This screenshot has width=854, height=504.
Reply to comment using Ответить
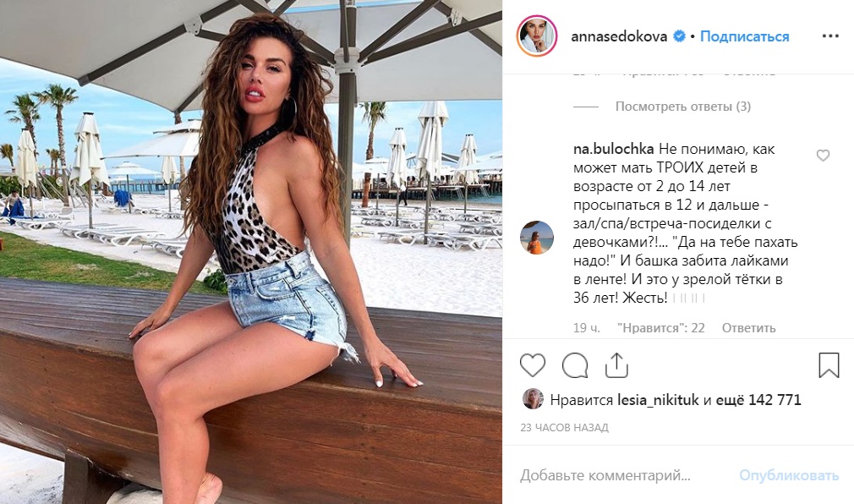coord(748,328)
